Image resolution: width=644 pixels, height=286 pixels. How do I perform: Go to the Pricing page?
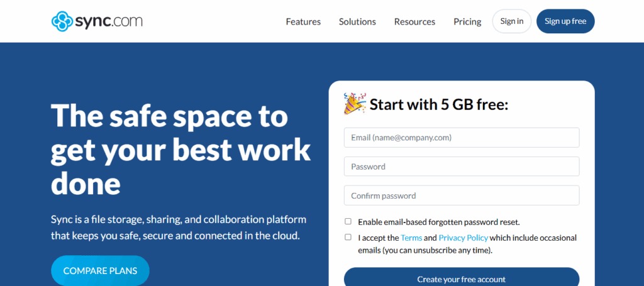point(467,22)
